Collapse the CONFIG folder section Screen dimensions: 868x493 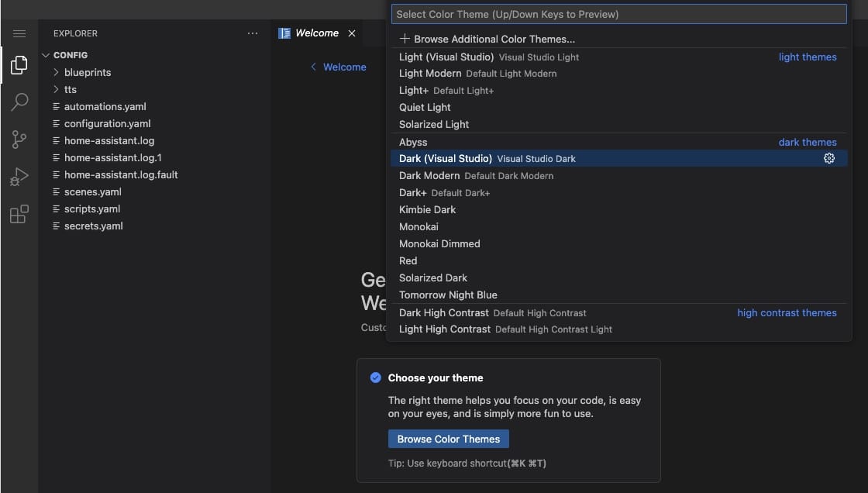point(46,55)
